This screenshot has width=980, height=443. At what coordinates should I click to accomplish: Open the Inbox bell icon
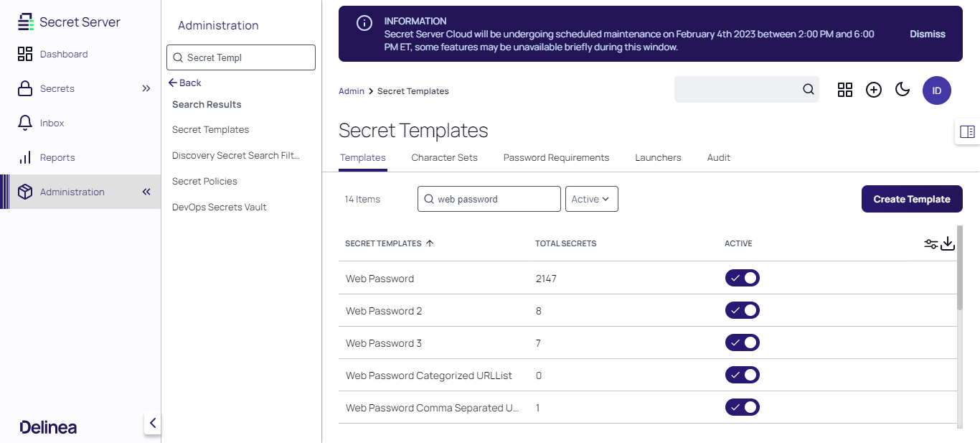[x=25, y=123]
